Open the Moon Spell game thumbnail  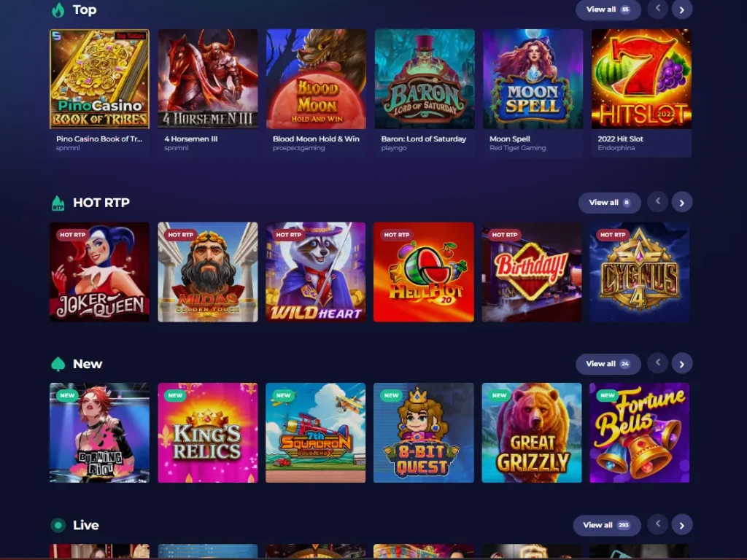[x=533, y=79]
